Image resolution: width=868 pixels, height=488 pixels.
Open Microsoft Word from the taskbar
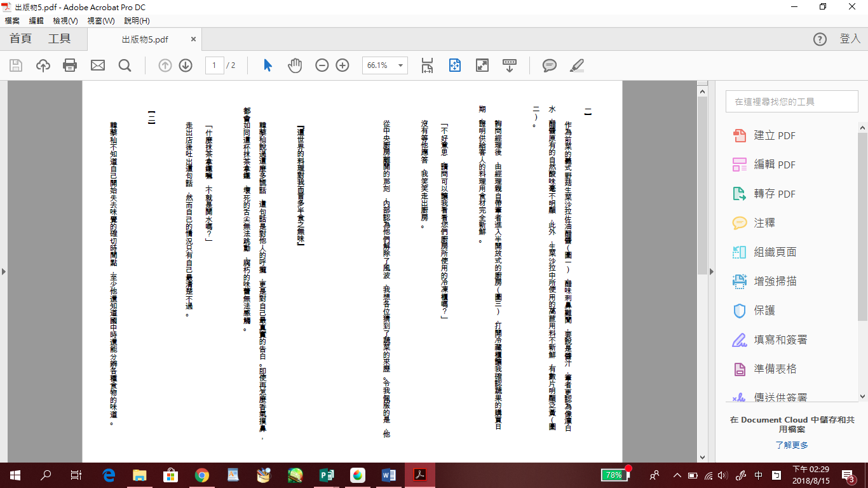point(388,475)
